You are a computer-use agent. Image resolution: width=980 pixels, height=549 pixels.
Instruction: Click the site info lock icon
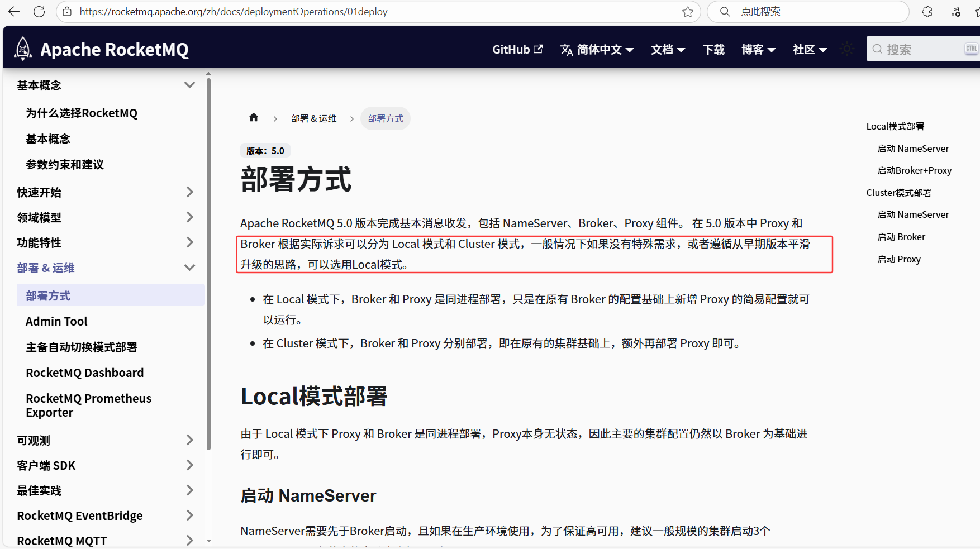(x=67, y=12)
